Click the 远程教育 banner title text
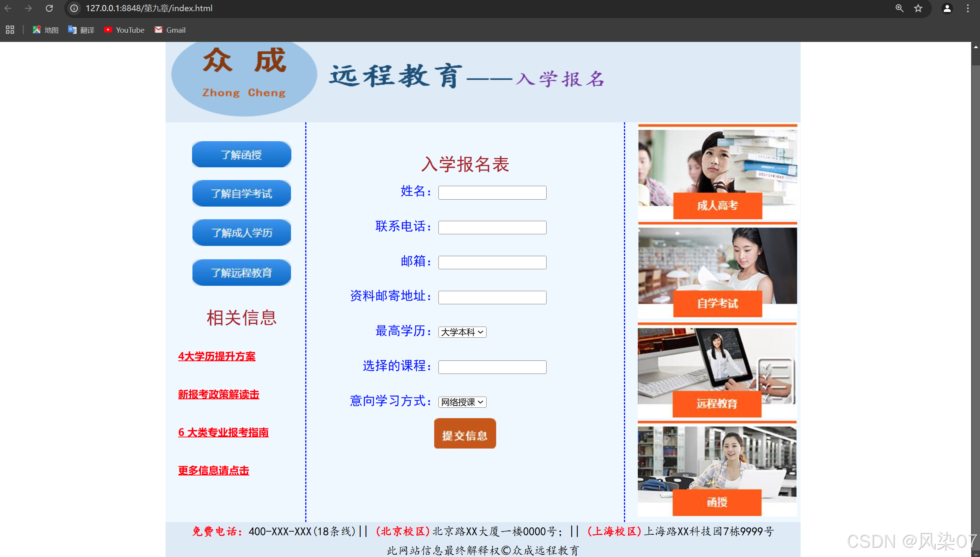 (x=396, y=76)
